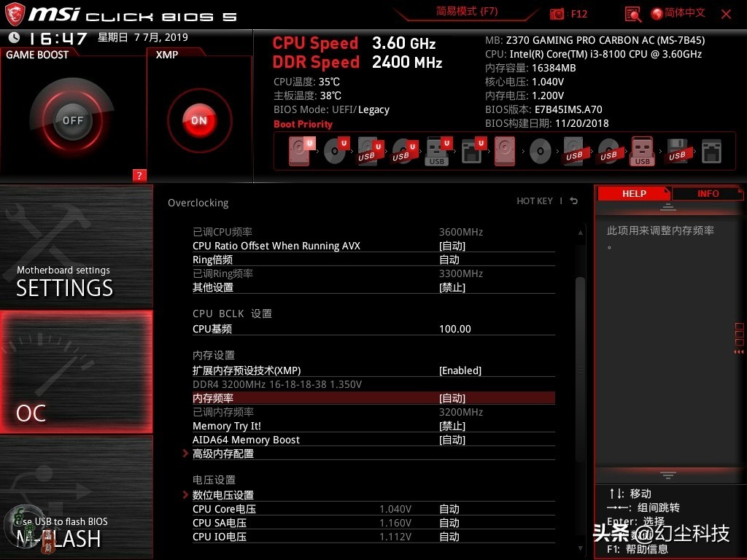Open the BIOS search magnifier icon
Image resolution: width=747 pixels, height=560 pixels.
632,15
